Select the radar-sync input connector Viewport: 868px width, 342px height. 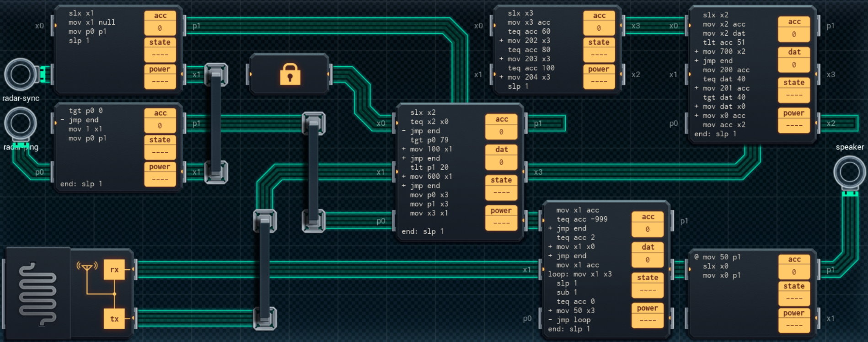tap(21, 74)
